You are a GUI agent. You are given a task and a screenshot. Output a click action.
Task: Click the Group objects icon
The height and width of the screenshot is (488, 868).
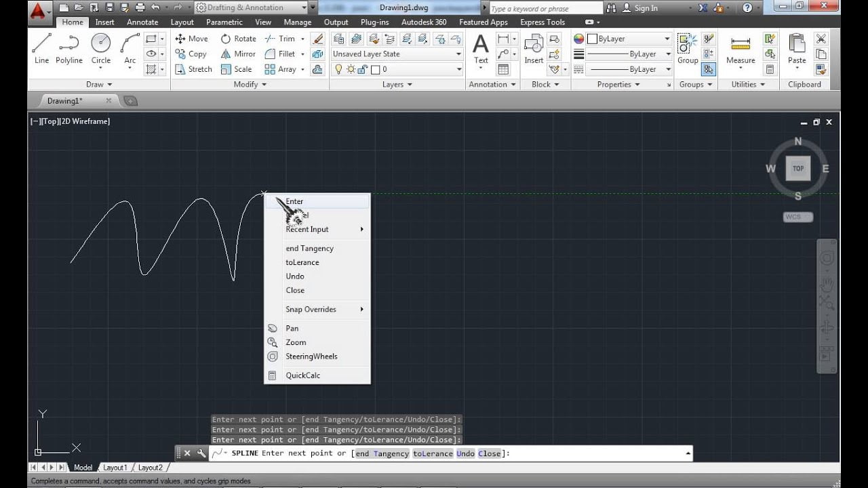point(687,47)
